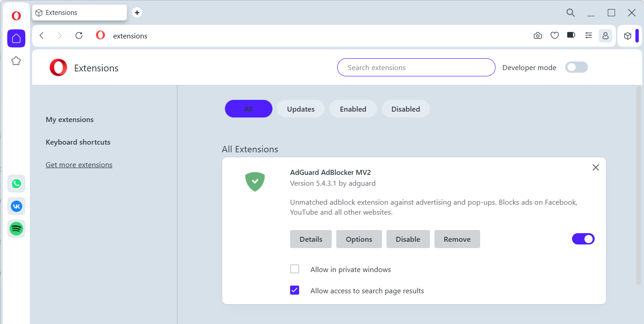Reload the extensions page
This screenshot has width=644, height=324.
click(x=79, y=36)
